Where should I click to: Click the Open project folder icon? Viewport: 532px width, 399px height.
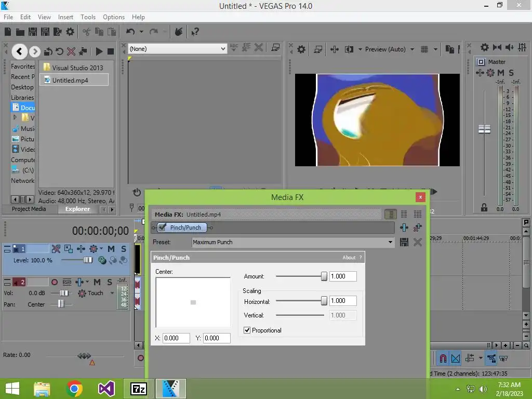point(20,32)
